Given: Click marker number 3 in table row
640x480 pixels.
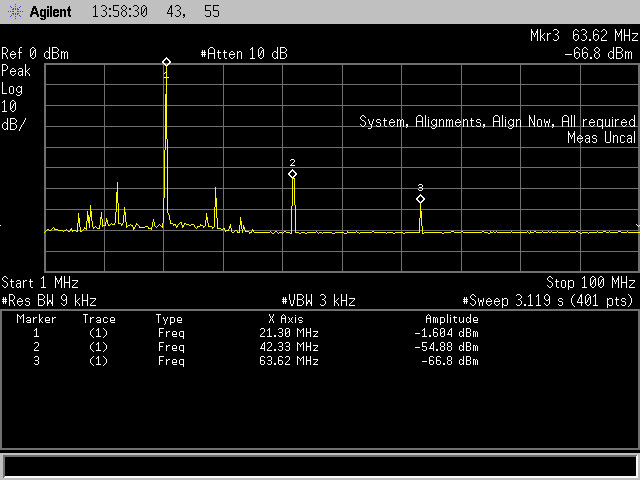Looking at the screenshot, I should click(x=36, y=361).
